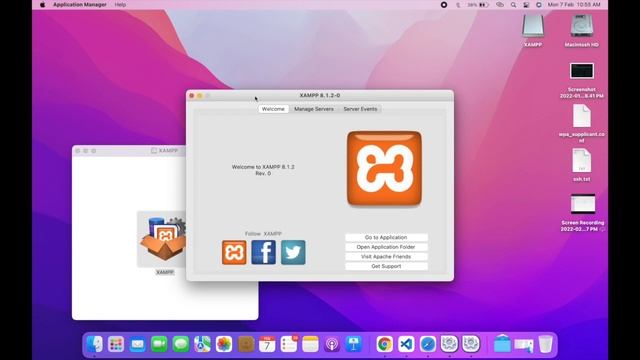Click the Facebook follow icon
This screenshot has width=640, height=360.
pos(264,253)
